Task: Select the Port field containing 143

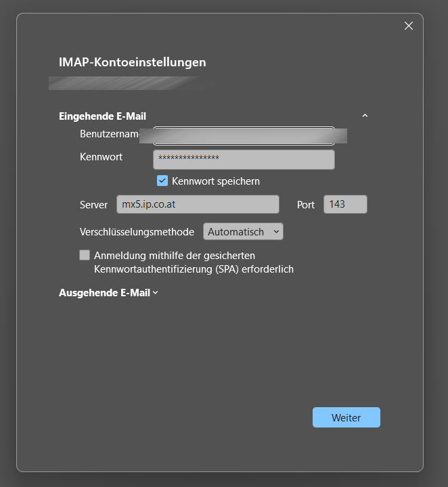Action: [x=345, y=204]
